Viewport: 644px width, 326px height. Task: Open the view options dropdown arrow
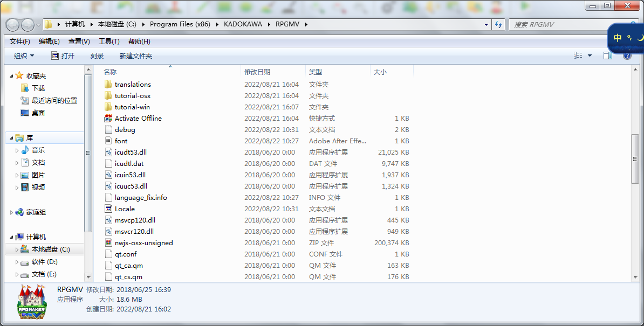click(590, 56)
